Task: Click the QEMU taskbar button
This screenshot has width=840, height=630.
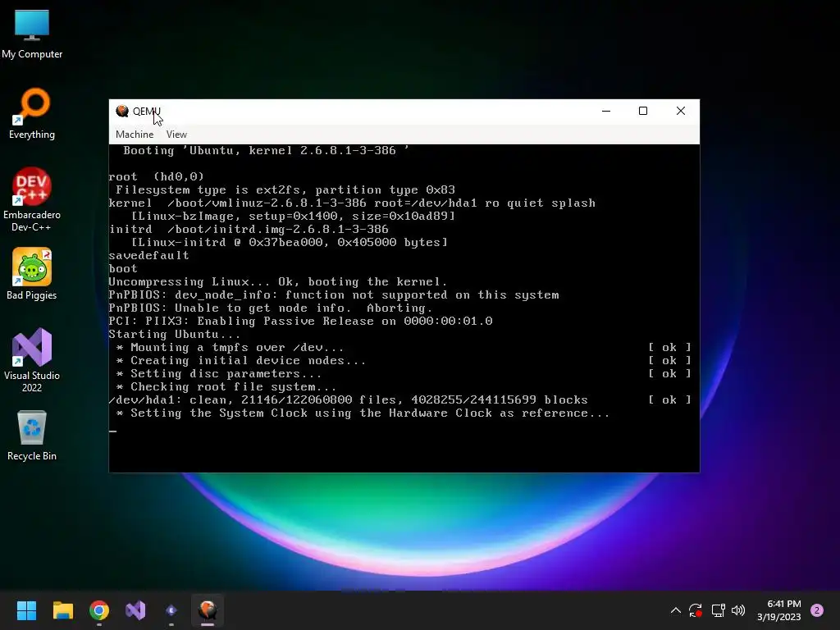Action: 208,610
